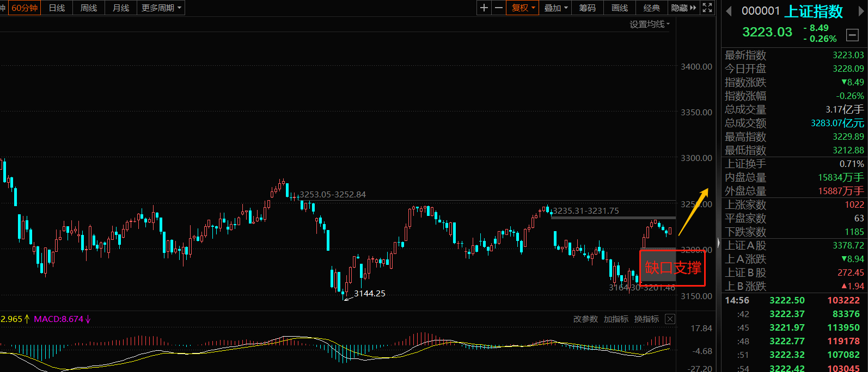Switch to 周线 weekly chart tab
This screenshot has width=868, height=372.
click(89, 8)
